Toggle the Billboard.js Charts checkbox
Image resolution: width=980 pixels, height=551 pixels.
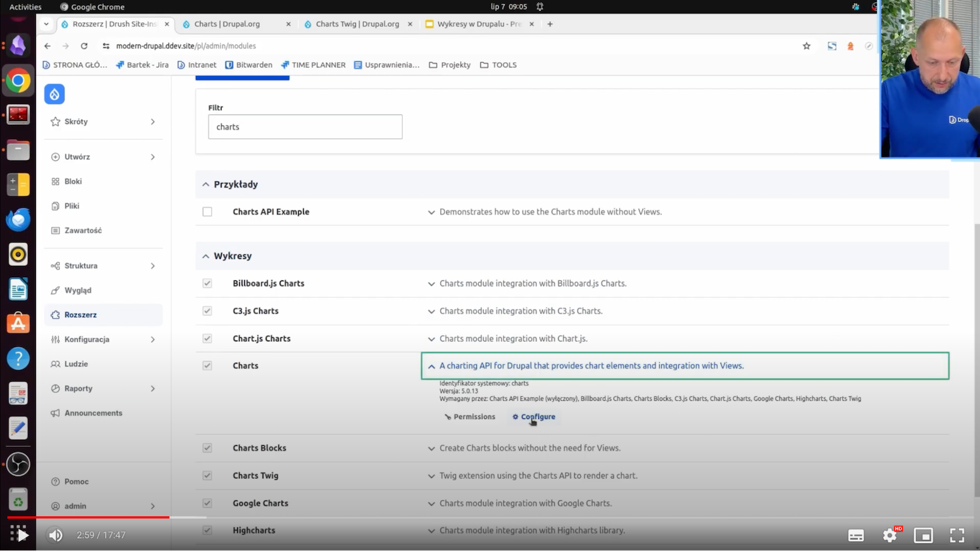tap(207, 284)
